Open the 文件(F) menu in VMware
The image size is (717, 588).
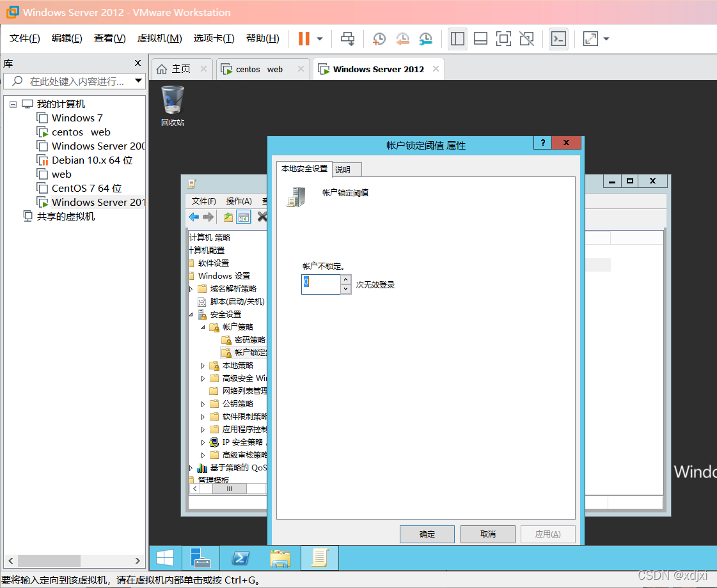(x=25, y=38)
